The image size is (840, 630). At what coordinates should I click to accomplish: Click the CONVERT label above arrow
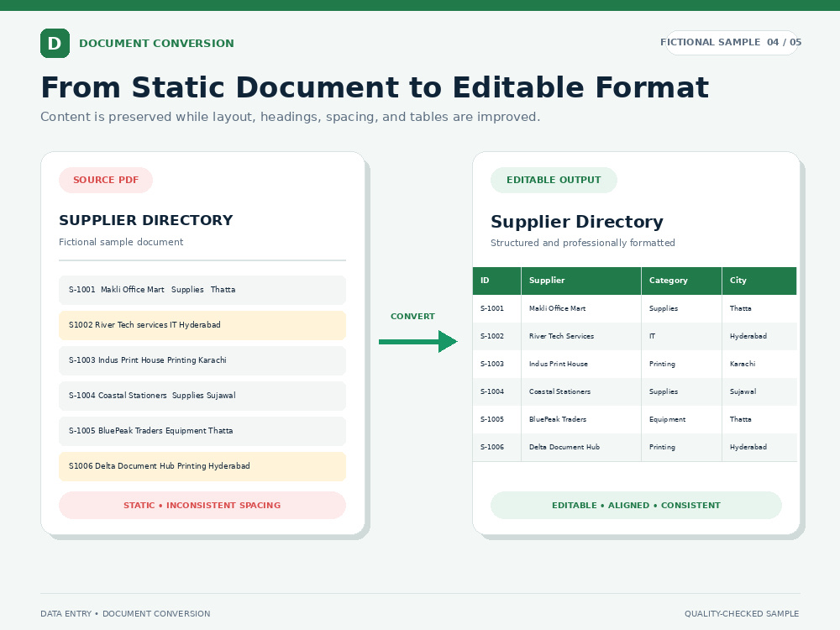click(x=412, y=316)
